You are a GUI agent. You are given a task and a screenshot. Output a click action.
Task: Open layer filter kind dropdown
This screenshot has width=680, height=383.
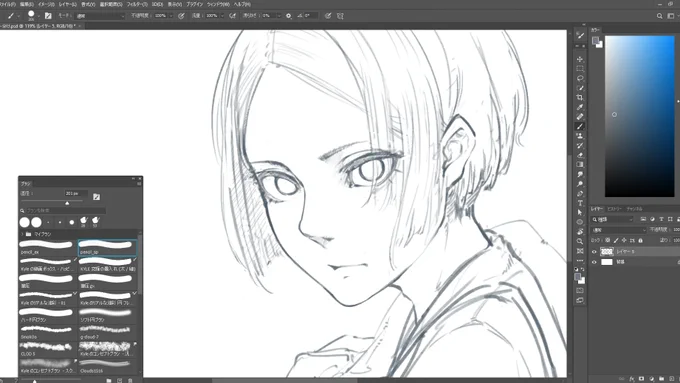click(x=613, y=219)
